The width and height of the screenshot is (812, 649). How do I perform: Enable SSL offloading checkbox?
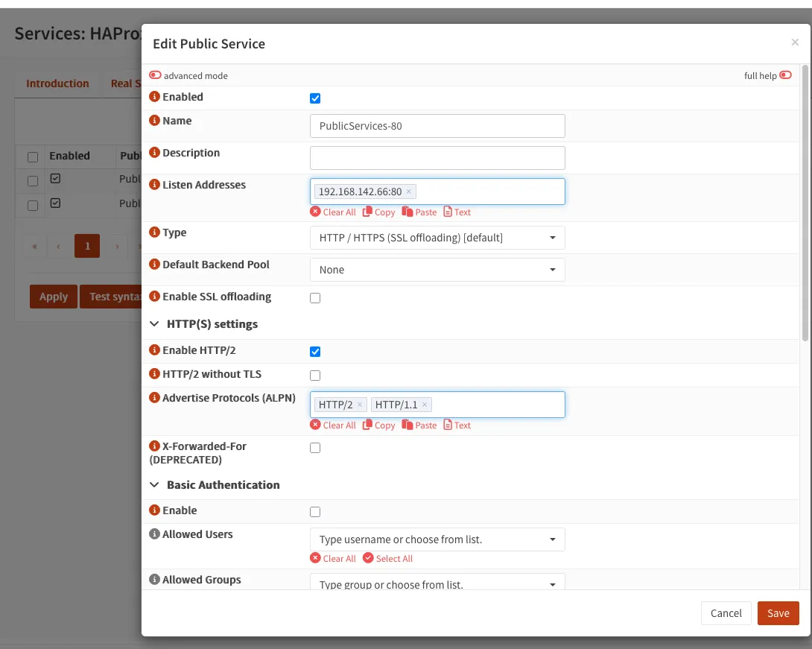315,298
